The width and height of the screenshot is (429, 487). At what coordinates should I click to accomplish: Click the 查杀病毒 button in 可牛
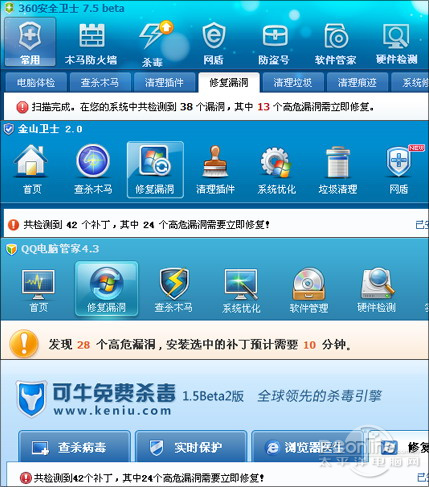(74, 447)
